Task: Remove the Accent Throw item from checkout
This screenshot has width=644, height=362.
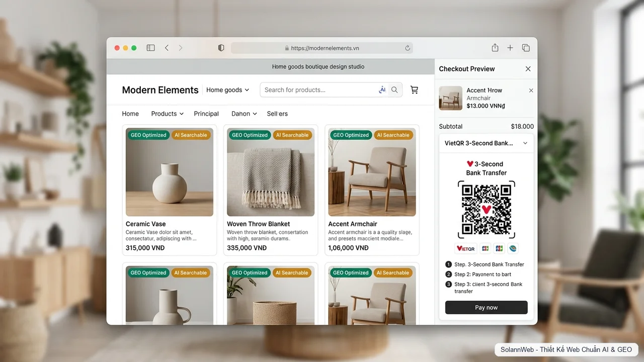Action: (x=531, y=90)
